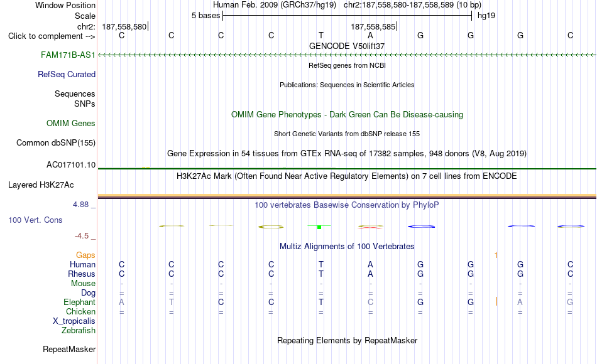Click the Layered H3K27Ac track label
Screen dimensions: 597x364
[41, 185]
